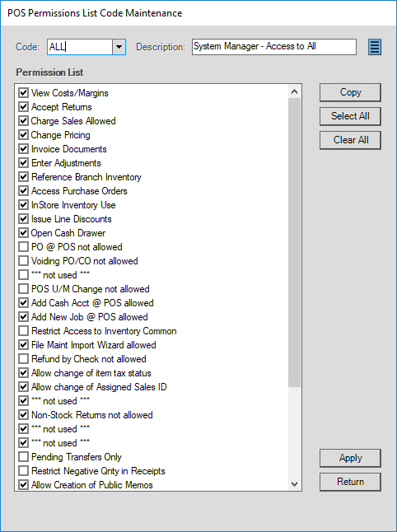
Task: Click the Select All button
Action: pos(350,116)
